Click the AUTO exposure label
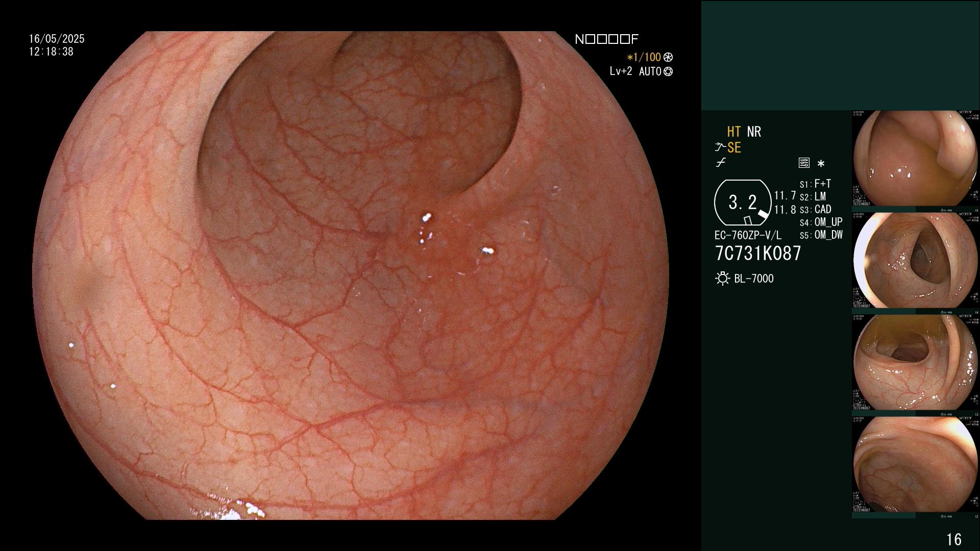The image size is (980, 551). [x=650, y=71]
